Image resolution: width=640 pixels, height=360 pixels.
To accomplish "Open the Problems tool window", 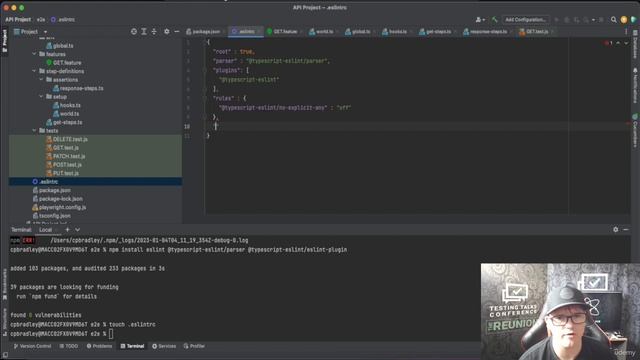I will 99,346.
